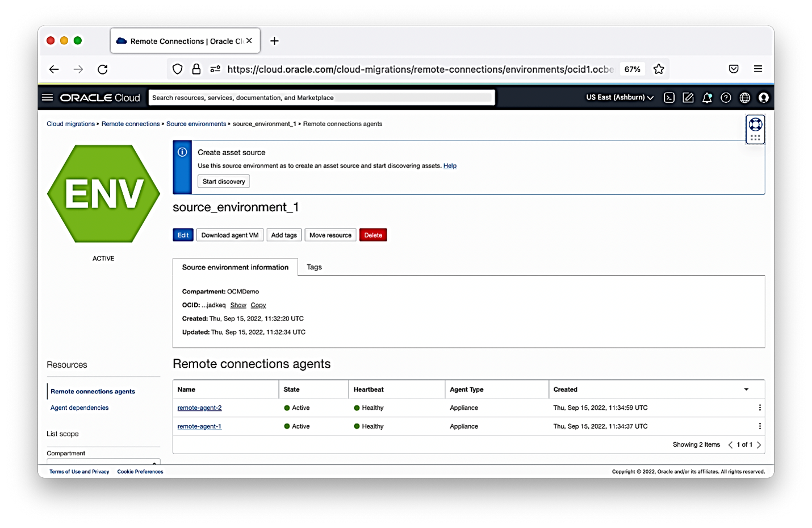Toggle the tracking protection shield in address bar
Viewport: 812px width, 528px height.
tap(177, 68)
